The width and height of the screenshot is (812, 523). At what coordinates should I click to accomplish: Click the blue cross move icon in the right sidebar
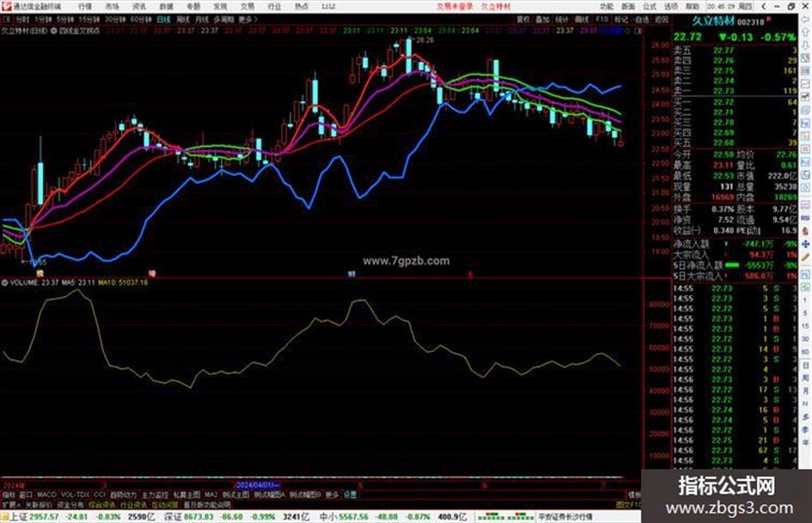coord(805,244)
